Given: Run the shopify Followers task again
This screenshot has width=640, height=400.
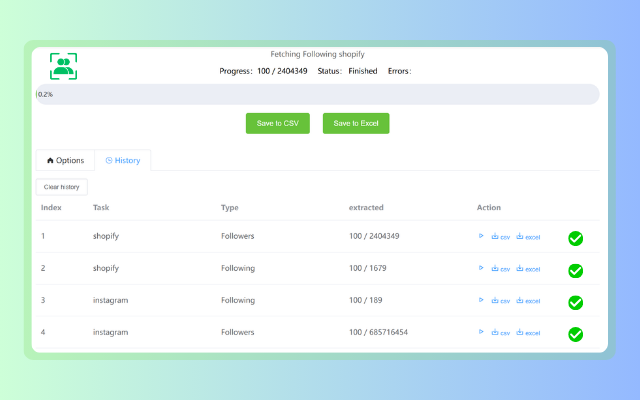Looking at the screenshot, I should point(481,236).
